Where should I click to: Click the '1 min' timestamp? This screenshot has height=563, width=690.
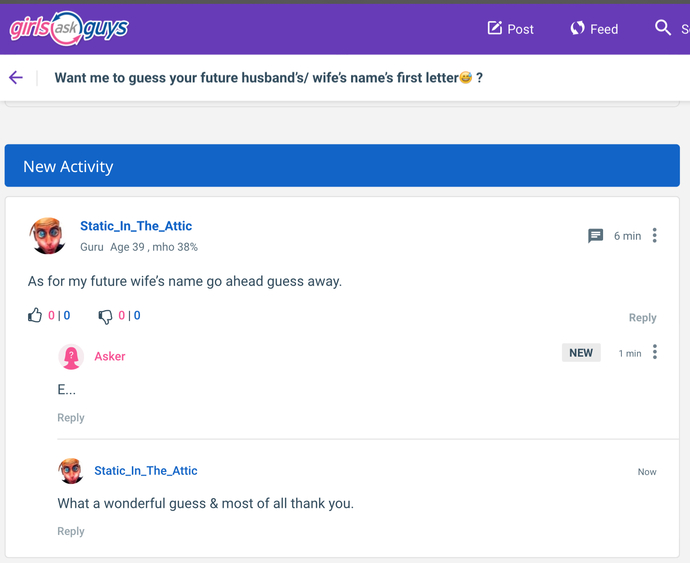[630, 353]
